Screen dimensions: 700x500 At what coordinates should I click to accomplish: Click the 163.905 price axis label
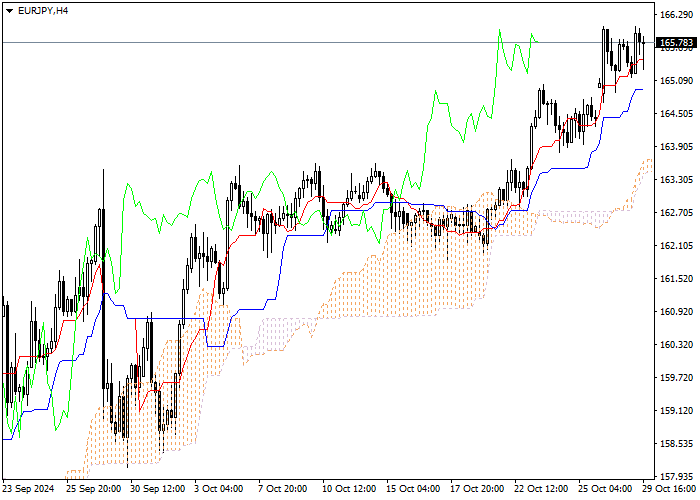tap(676, 147)
